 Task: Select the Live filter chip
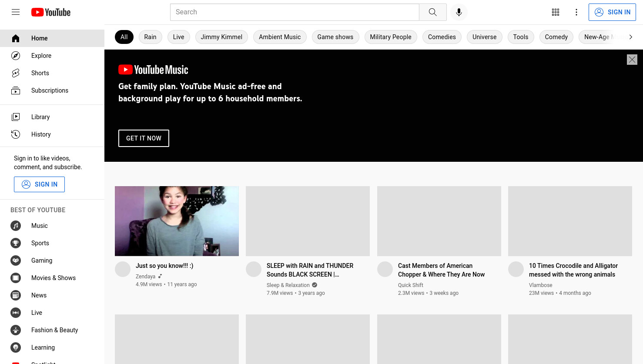click(178, 37)
